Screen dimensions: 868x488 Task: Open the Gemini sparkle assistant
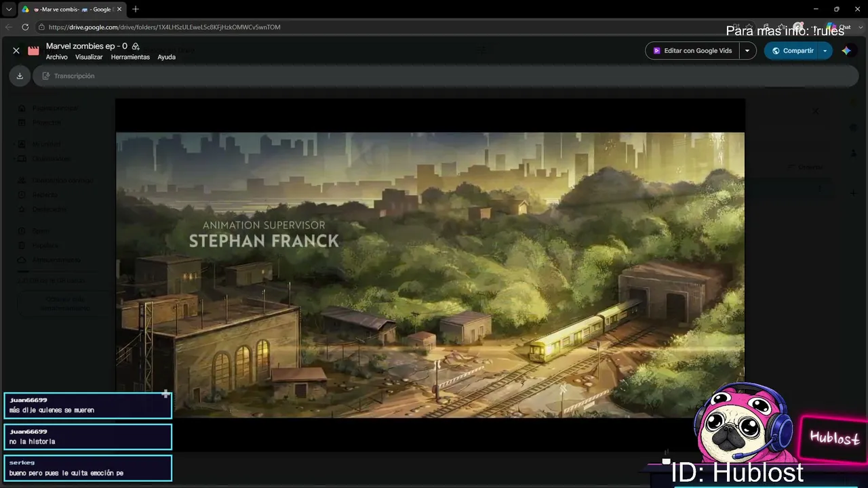point(846,51)
